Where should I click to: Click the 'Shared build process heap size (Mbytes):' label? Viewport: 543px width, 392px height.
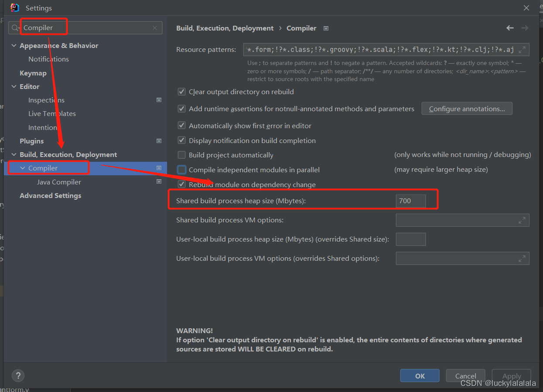241,201
